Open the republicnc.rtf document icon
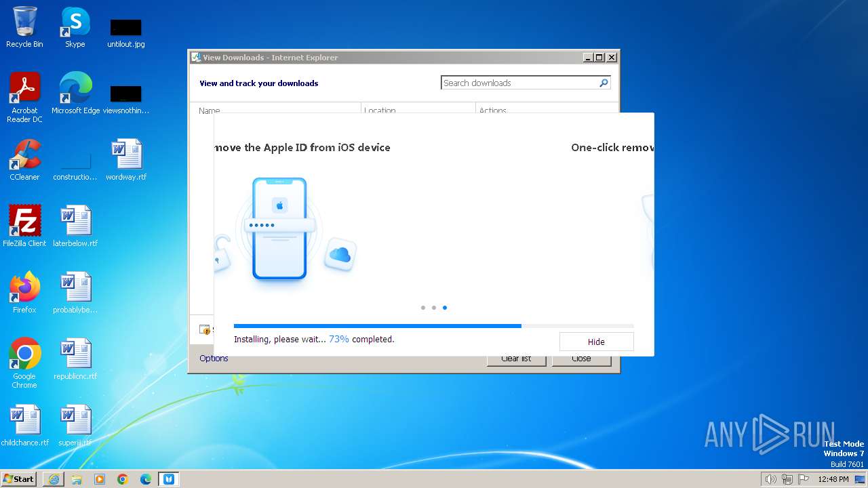The image size is (868, 488). click(75, 359)
